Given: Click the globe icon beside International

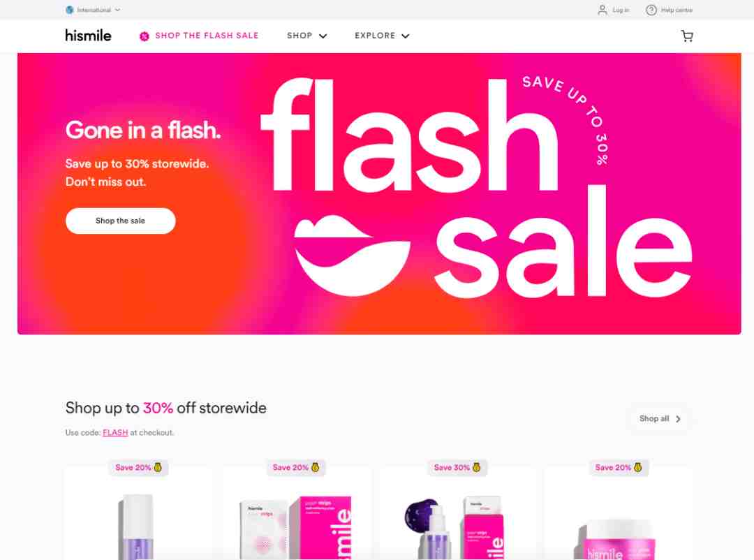Looking at the screenshot, I should point(70,10).
